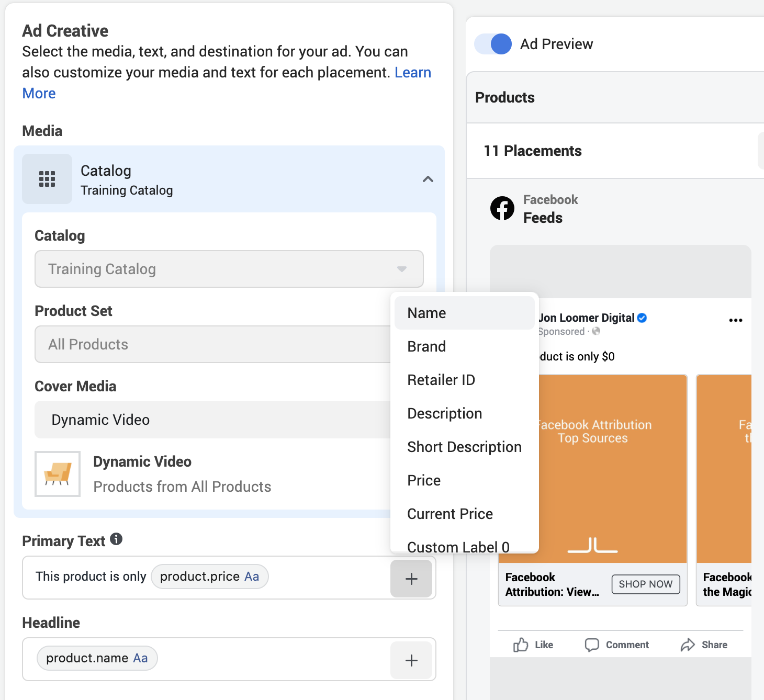Collapse the Catalog media section chevron
This screenshot has width=764, height=700.
click(x=428, y=179)
